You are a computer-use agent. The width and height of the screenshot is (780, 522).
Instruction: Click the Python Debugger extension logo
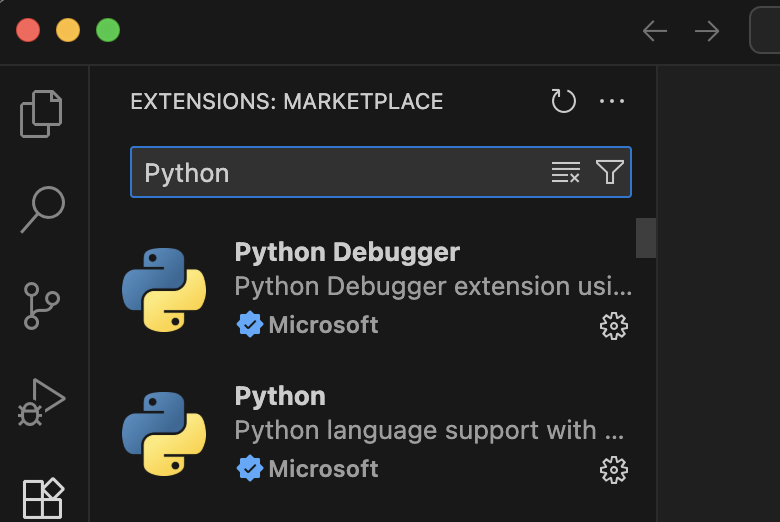(x=164, y=290)
